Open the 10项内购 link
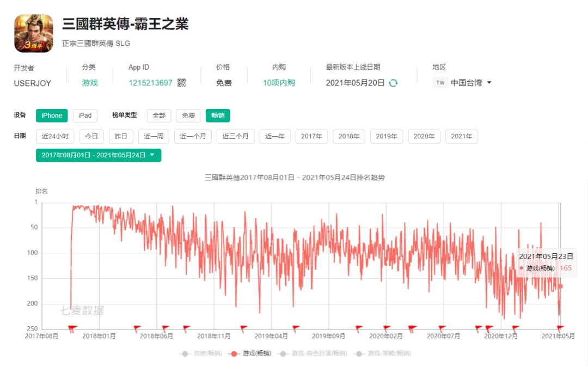 (279, 83)
